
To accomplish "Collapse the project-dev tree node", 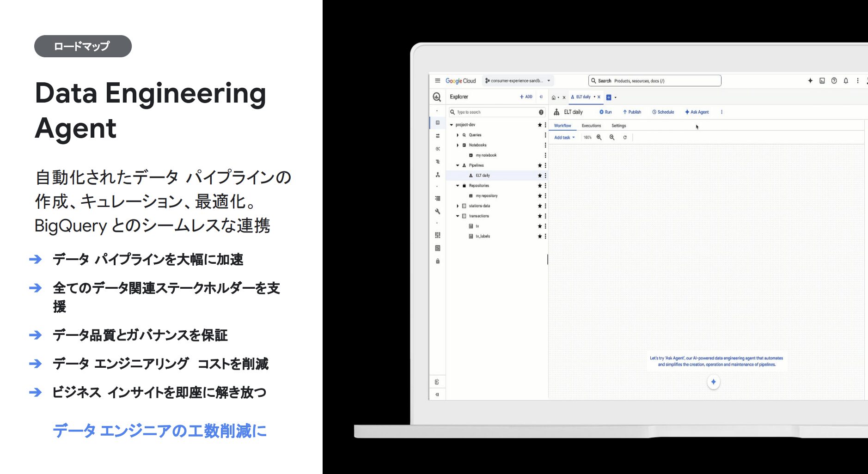I will [452, 125].
